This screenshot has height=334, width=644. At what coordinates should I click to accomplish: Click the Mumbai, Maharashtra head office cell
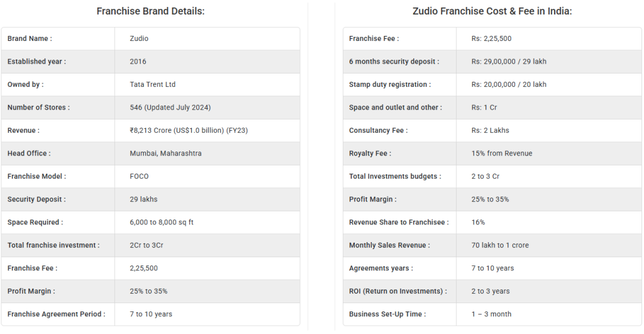[165, 153]
